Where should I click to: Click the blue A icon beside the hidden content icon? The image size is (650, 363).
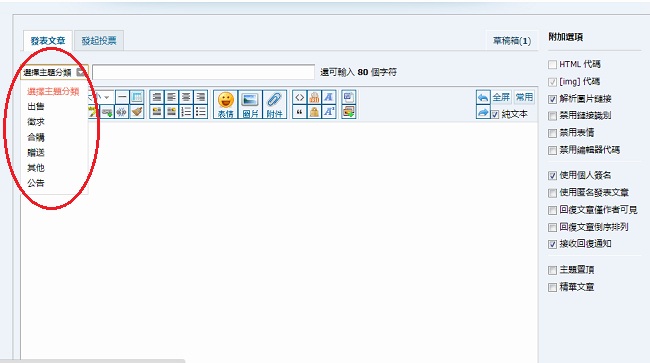click(329, 97)
